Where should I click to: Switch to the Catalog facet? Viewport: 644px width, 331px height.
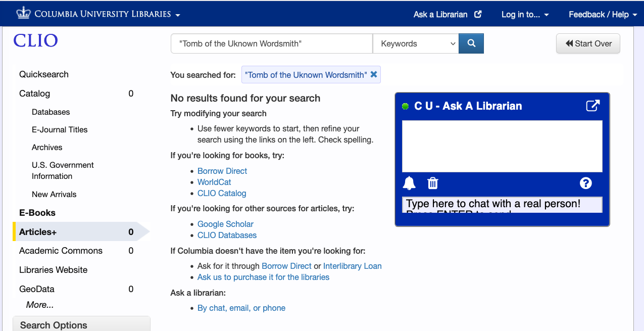[33, 93]
